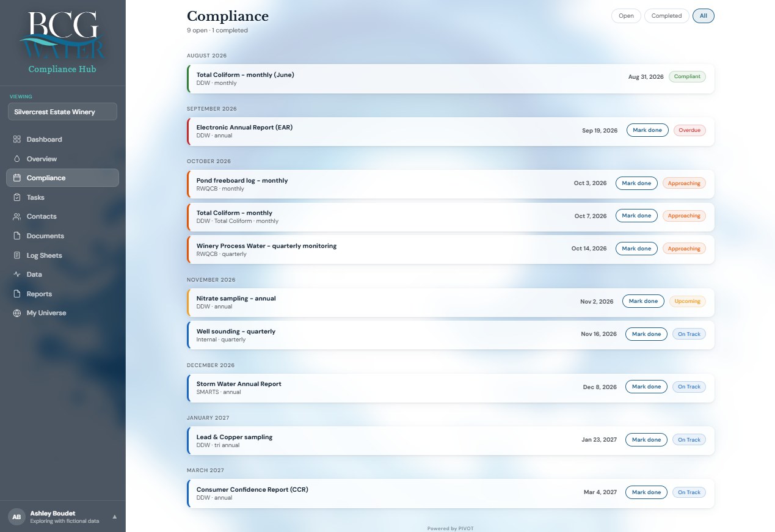The height and width of the screenshot is (532, 775).
Task: Mark Consumer Confidence Report done
Action: point(646,492)
